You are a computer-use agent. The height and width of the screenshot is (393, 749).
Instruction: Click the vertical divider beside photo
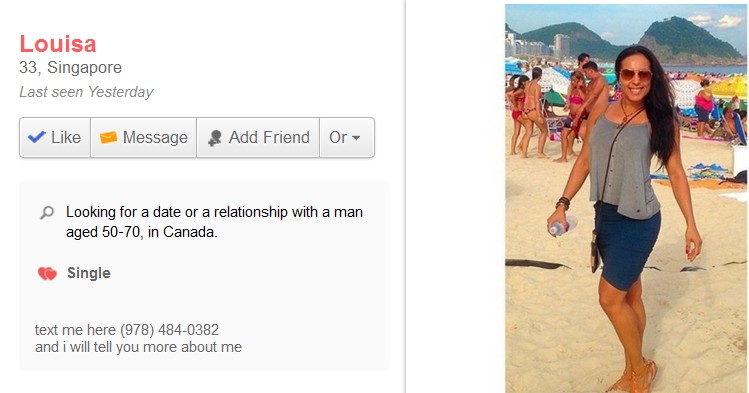point(406,196)
